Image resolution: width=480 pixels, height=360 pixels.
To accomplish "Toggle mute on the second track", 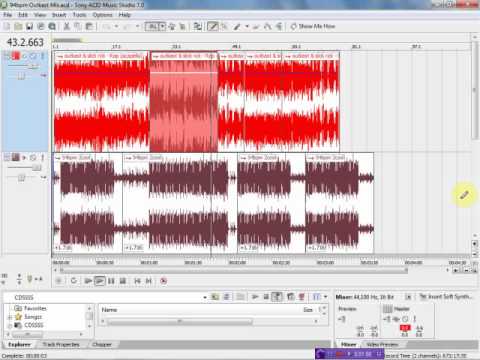I will point(33,157).
